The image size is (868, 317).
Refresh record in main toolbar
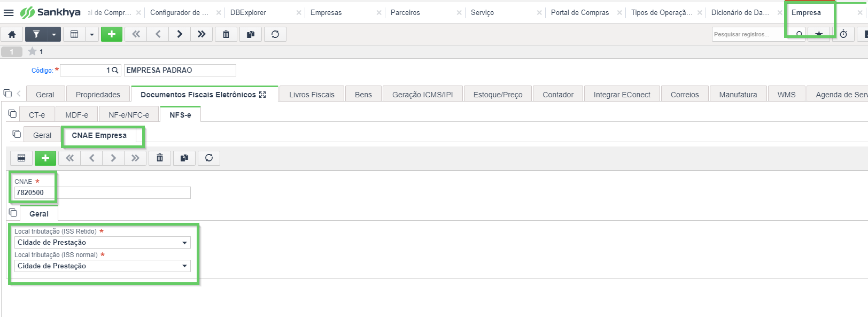[x=275, y=34]
